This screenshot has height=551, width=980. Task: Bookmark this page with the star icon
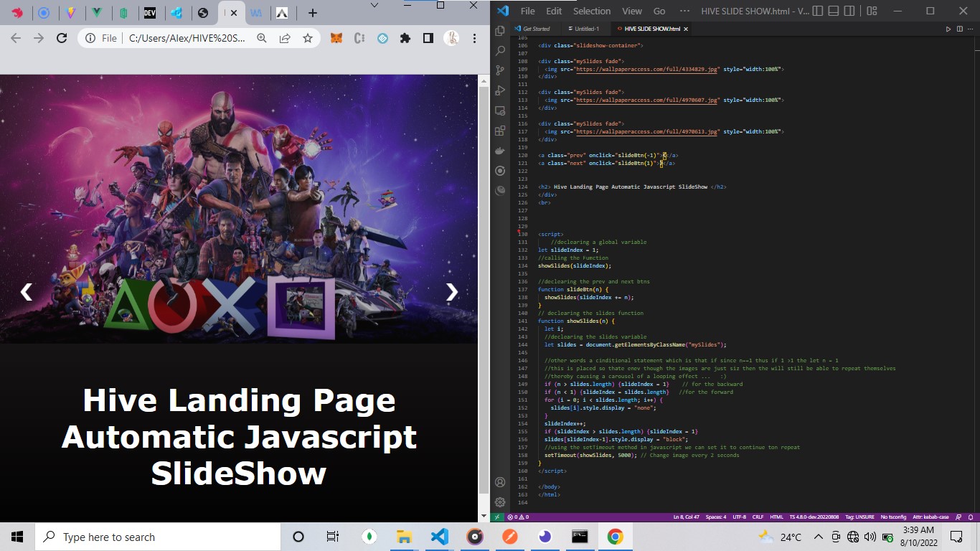308,38
